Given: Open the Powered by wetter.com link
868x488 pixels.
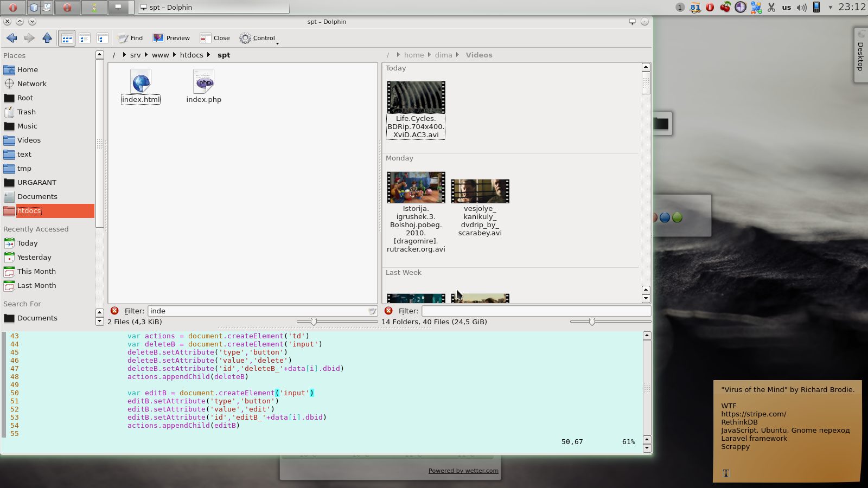Looking at the screenshot, I should (x=463, y=471).
